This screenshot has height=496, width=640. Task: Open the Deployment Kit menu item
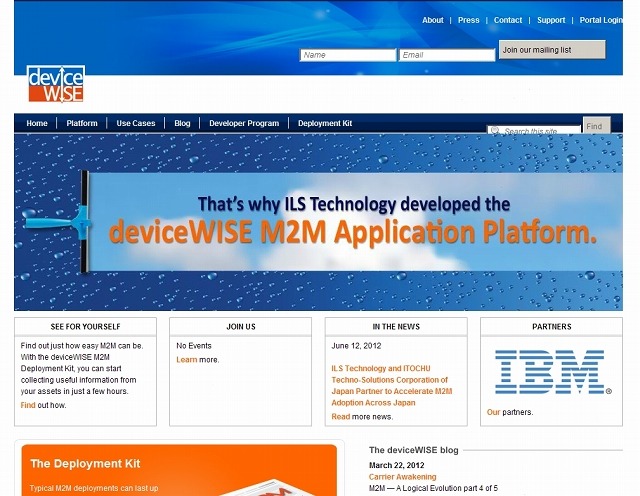(325, 123)
